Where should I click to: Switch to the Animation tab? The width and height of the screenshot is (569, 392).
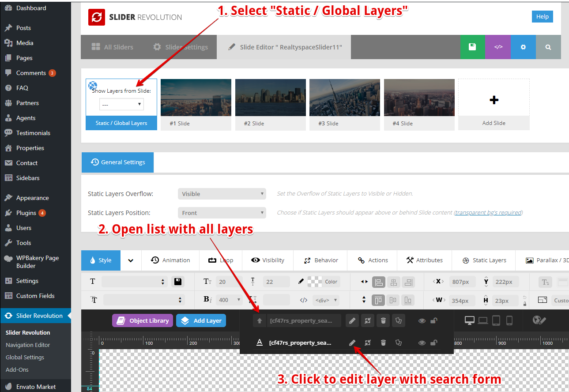point(170,260)
